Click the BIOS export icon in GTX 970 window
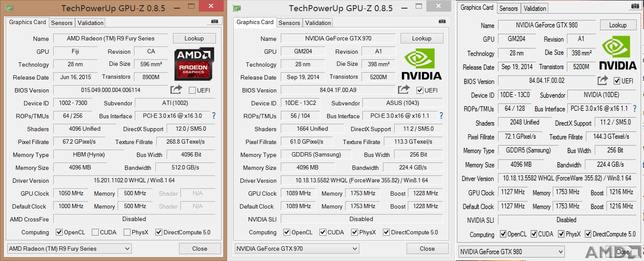Viewport: 644px width, 261px height. point(404,89)
